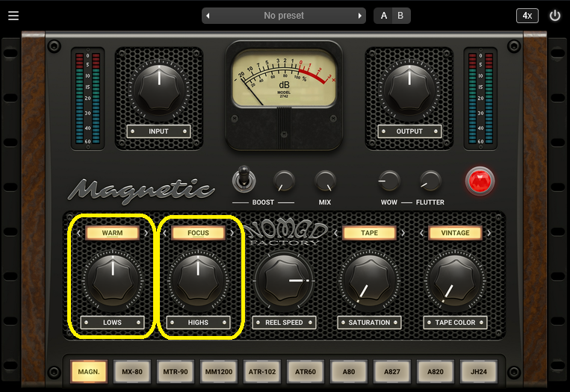Click the WOW knob
Image resolution: width=570 pixels, height=392 pixels.
(x=389, y=181)
